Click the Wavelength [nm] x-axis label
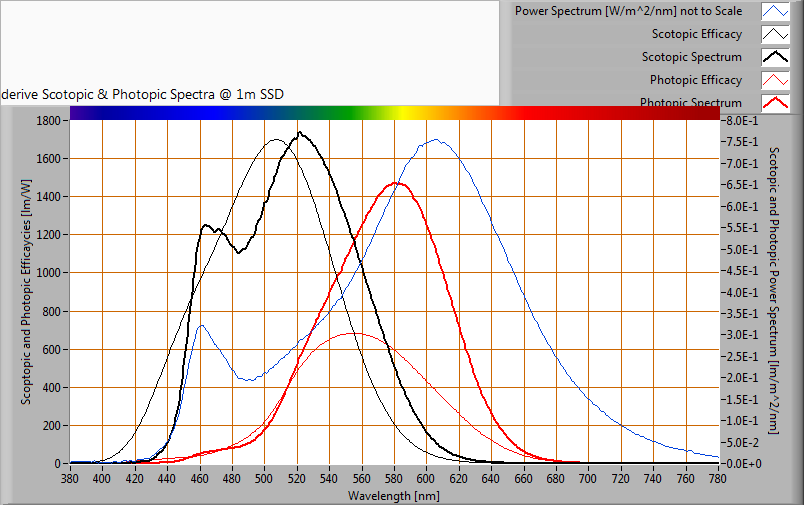 tap(393, 496)
